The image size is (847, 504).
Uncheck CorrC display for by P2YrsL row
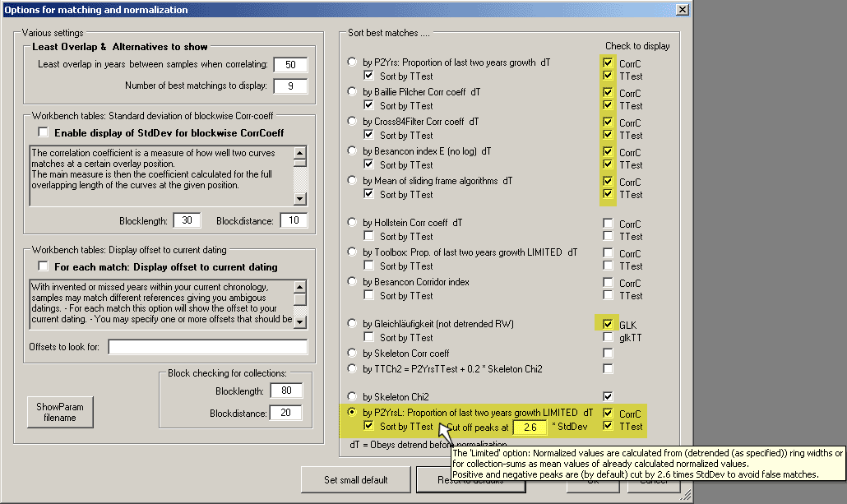(x=609, y=414)
